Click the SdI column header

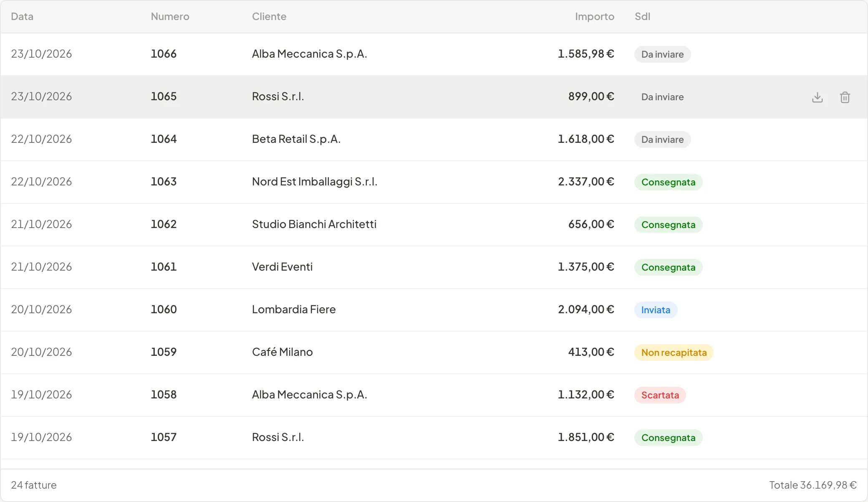[643, 17]
